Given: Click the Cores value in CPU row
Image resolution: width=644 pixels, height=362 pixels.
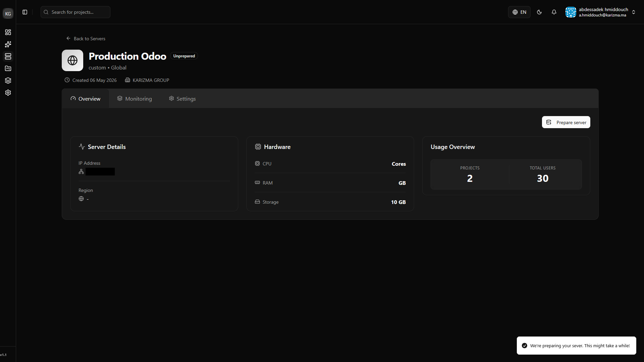Looking at the screenshot, I should (x=399, y=164).
